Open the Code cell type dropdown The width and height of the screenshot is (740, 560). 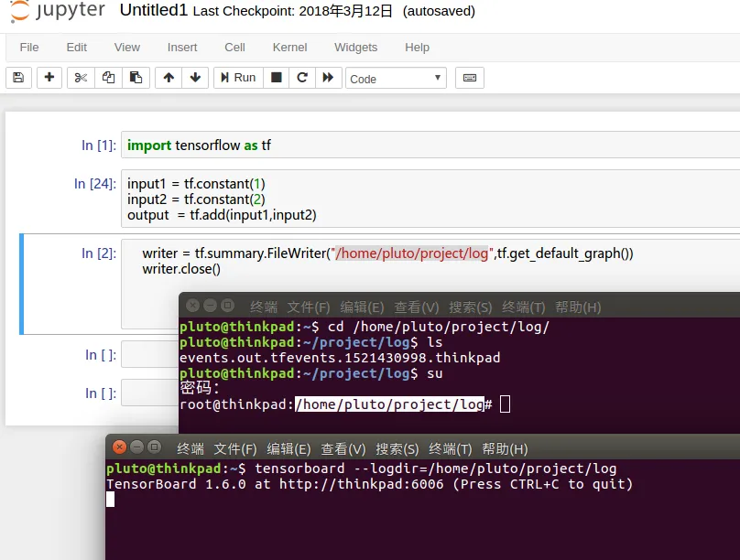pos(396,79)
